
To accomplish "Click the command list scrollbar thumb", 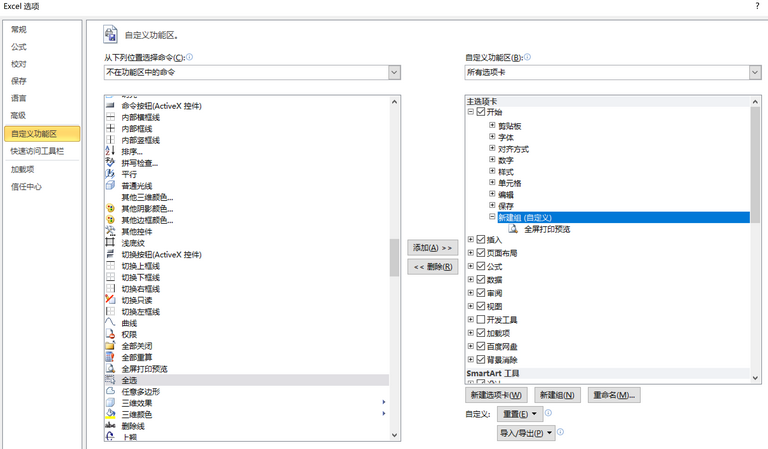I will (394, 258).
